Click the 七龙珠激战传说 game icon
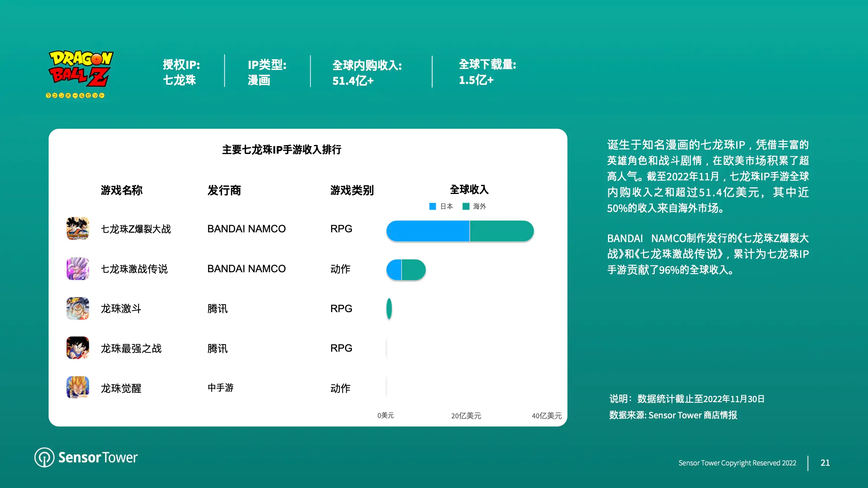The image size is (868, 488). click(x=78, y=268)
